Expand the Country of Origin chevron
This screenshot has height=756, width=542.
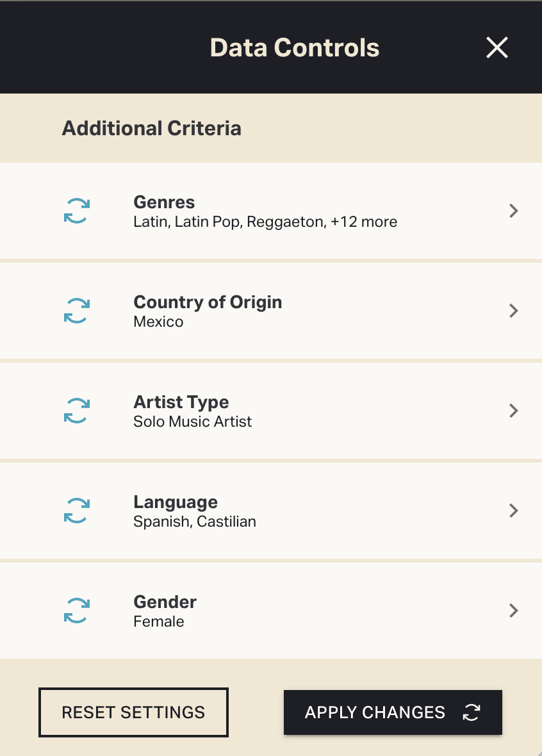click(x=513, y=311)
